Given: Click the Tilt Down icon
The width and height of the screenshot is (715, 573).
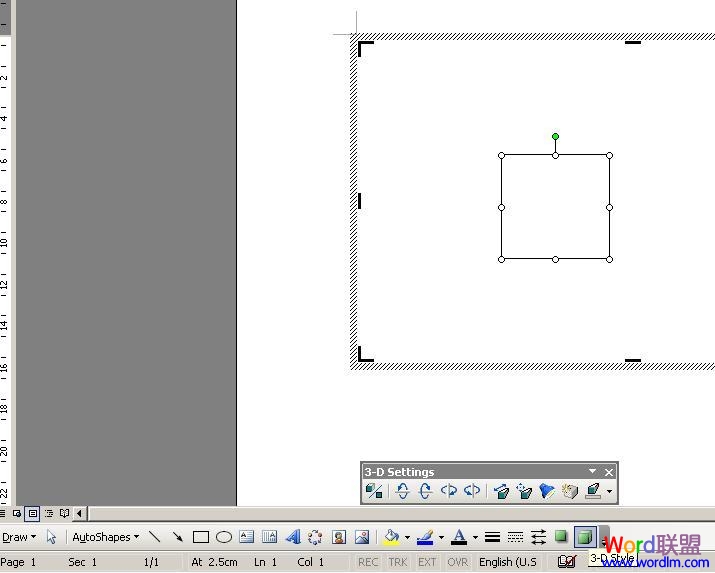Looking at the screenshot, I should (x=402, y=491).
